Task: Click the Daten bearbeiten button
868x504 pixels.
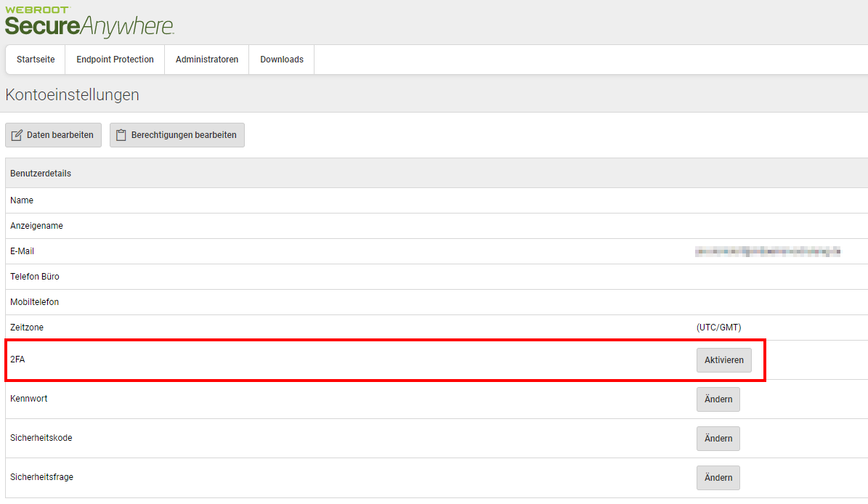Action: tap(54, 135)
